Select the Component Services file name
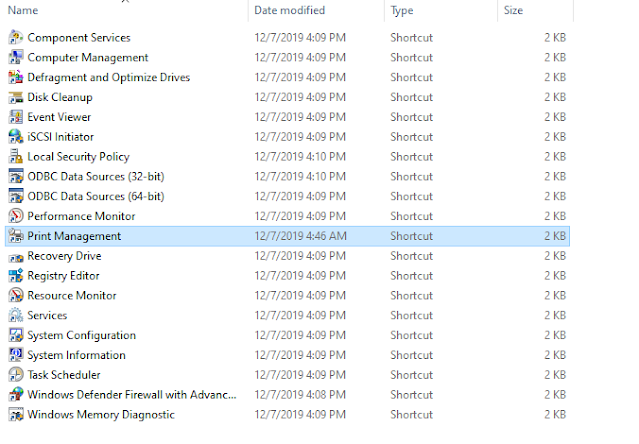The width and height of the screenshot is (639, 444). [x=79, y=37]
